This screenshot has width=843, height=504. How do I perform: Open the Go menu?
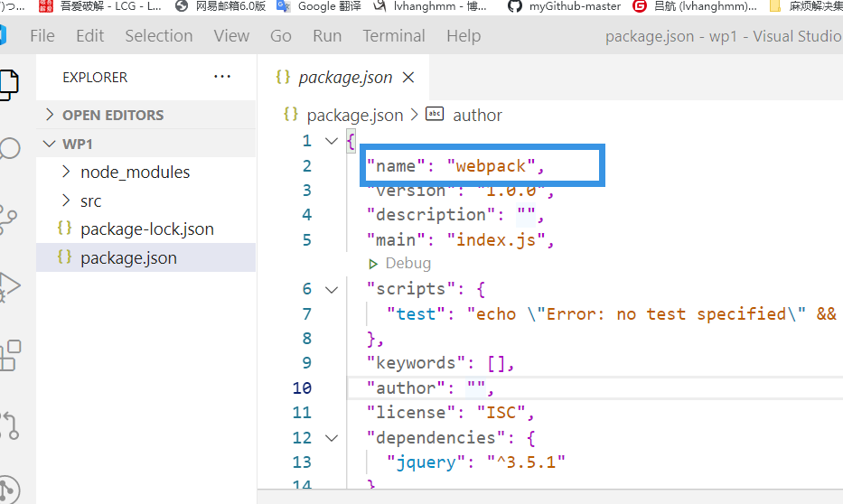pos(281,36)
